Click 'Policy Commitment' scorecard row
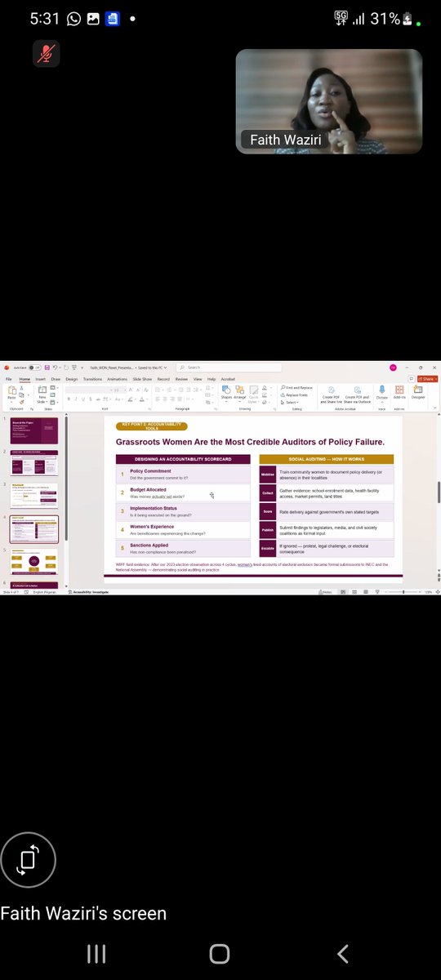This screenshot has width=441, height=980. coord(183,474)
